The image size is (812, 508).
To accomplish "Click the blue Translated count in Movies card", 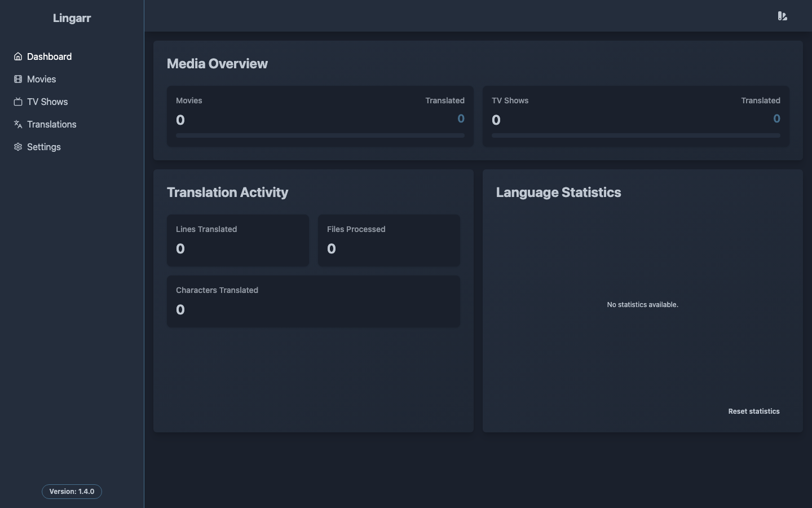I will click(x=461, y=119).
